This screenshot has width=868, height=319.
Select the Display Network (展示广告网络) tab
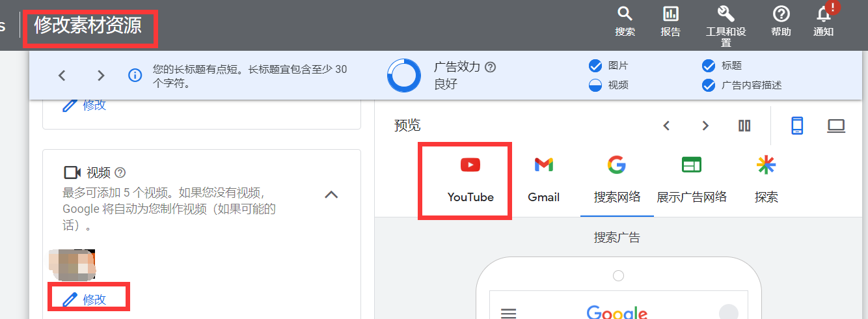point(692,180)
